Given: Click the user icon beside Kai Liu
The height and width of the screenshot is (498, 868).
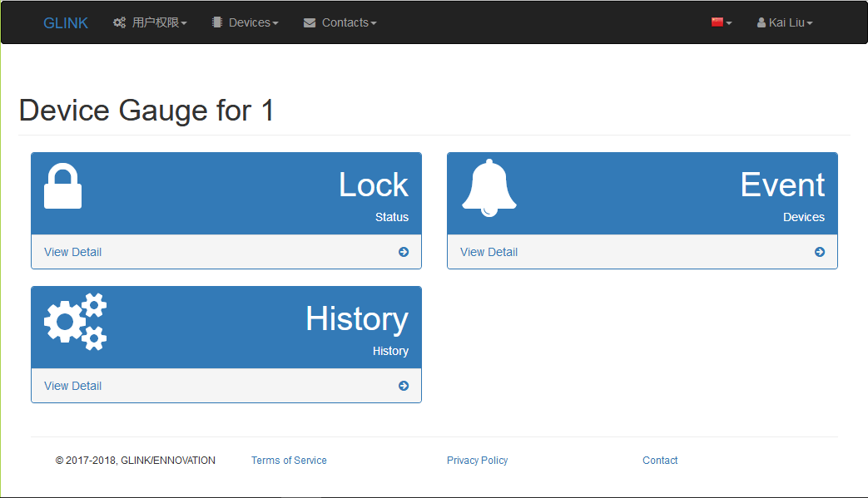Looking at the screenshot, I should (x=761, y=22).
